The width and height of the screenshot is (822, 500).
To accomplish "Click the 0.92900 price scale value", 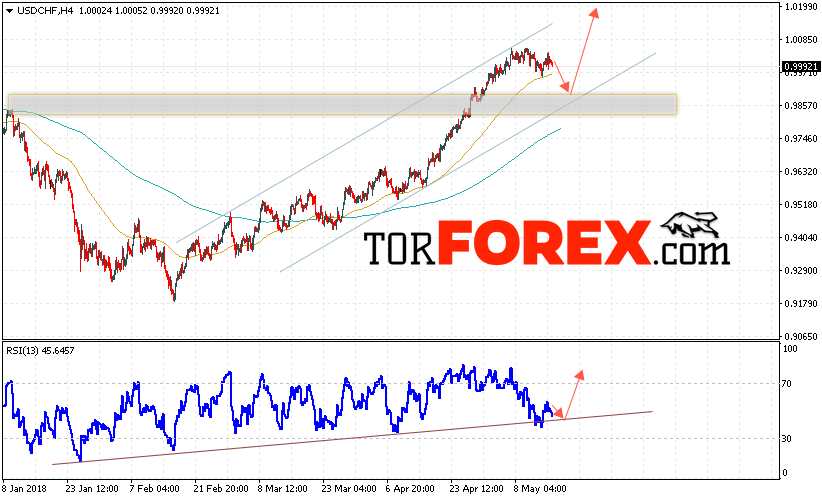I will [x=801, y=270].
